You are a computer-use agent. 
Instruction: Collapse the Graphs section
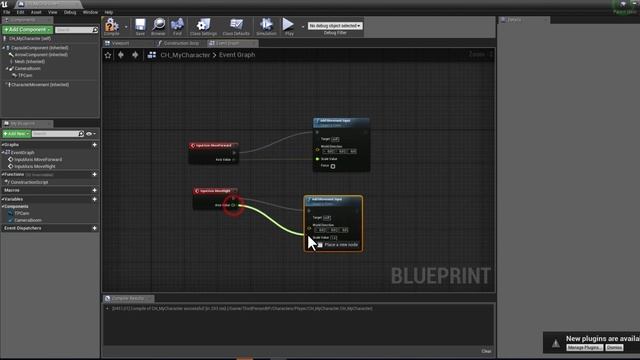click(x=3, y=144)
